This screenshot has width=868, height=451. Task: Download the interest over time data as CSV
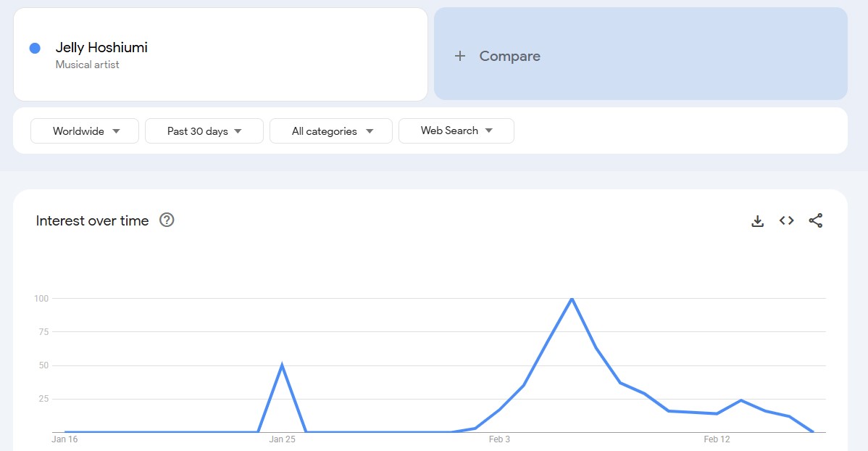757,221
